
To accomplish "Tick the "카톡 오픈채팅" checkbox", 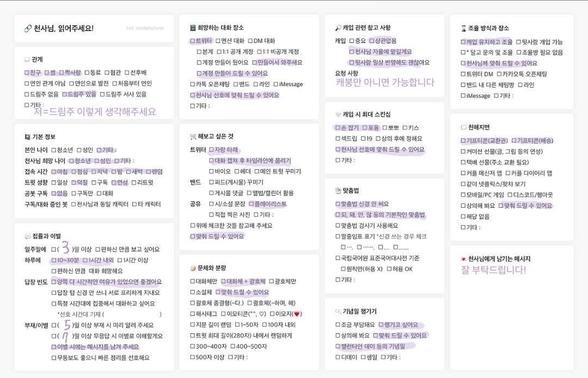I will [192, 84].
